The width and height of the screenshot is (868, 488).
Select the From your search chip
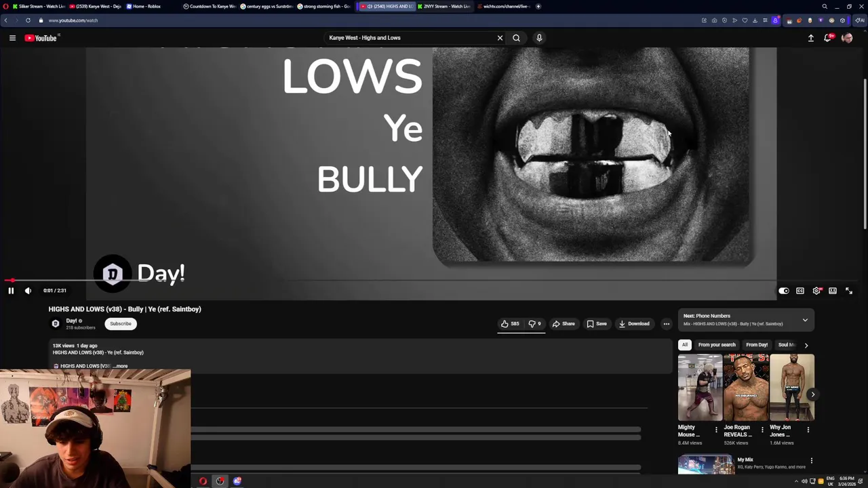point(717,345)
